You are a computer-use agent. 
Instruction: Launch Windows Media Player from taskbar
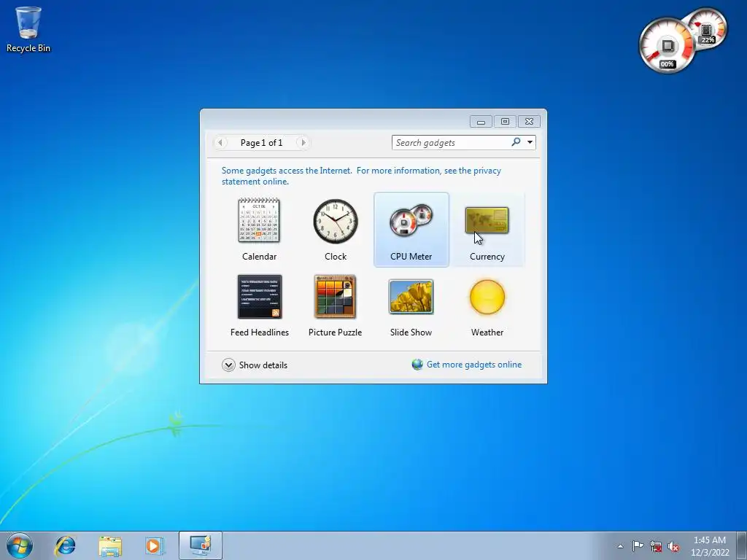[155, 545]
